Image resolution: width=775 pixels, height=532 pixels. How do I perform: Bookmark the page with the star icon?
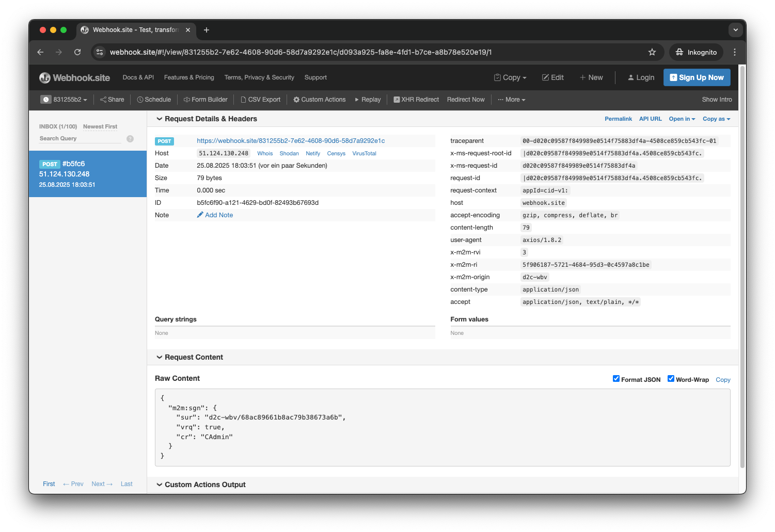click(x=652, y=52)
